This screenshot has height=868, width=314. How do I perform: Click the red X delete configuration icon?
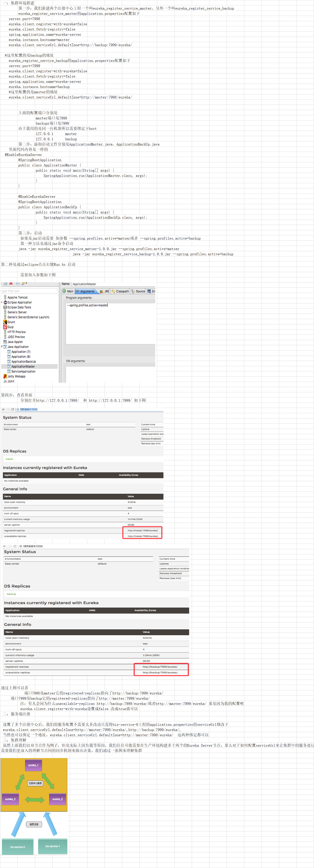pyautogui.click(x=11, y=284)
